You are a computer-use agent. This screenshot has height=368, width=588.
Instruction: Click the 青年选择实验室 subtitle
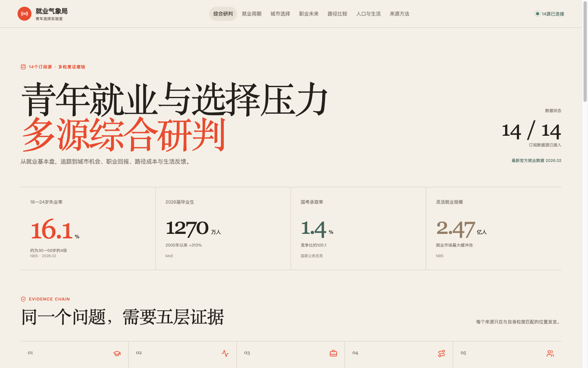(x=49, y=19)
